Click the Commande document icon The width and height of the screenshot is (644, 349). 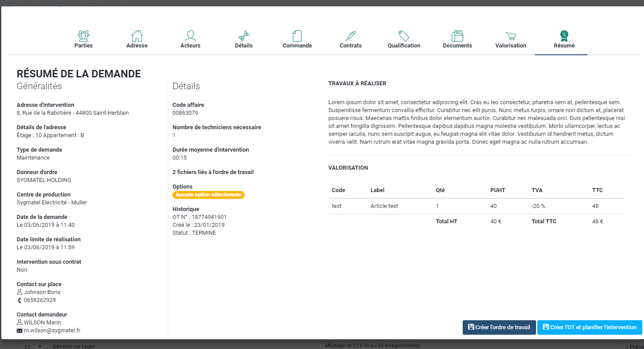tap(297, 36)
